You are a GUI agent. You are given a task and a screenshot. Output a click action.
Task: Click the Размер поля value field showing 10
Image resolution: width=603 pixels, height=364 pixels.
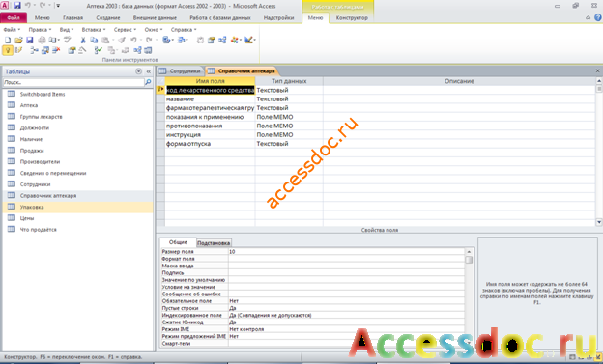coord(347,252)
